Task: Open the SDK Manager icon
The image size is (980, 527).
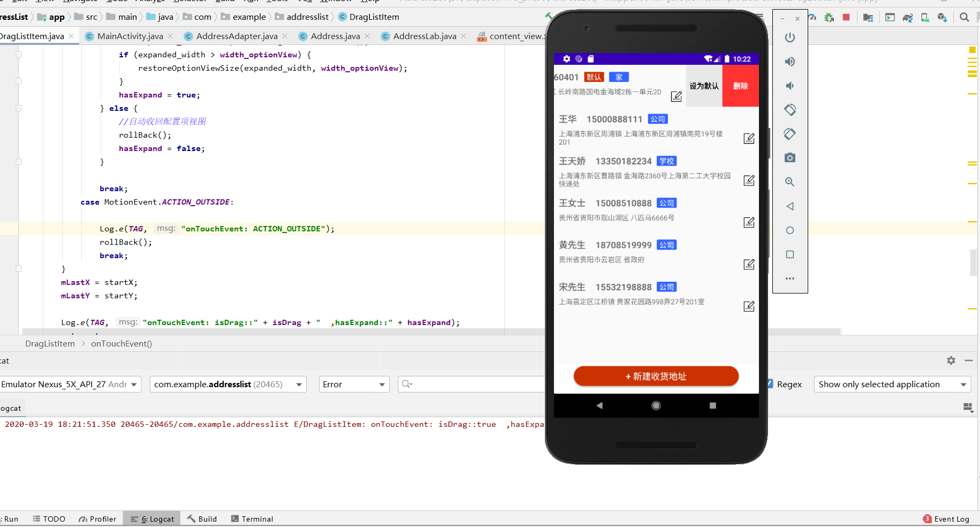Action: [x=943, y=17]
